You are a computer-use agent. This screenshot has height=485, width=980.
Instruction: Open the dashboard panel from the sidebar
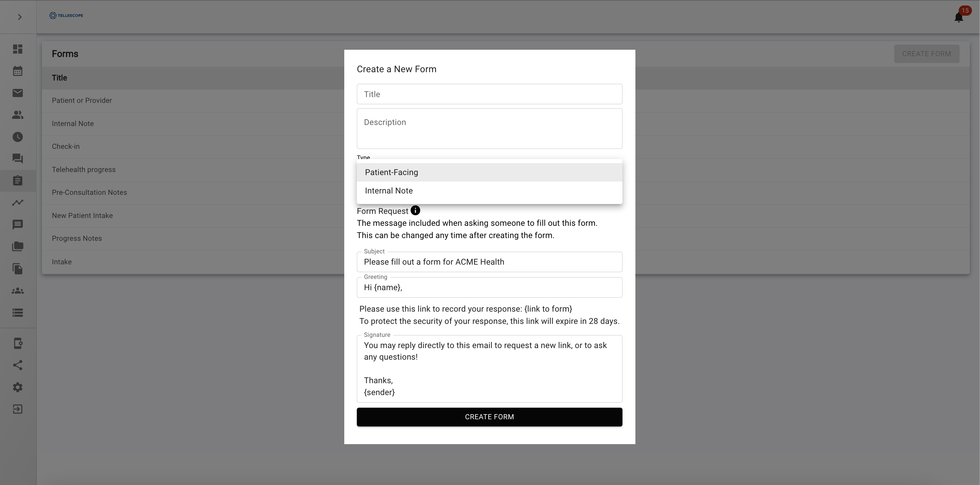[x=17, y=49]
